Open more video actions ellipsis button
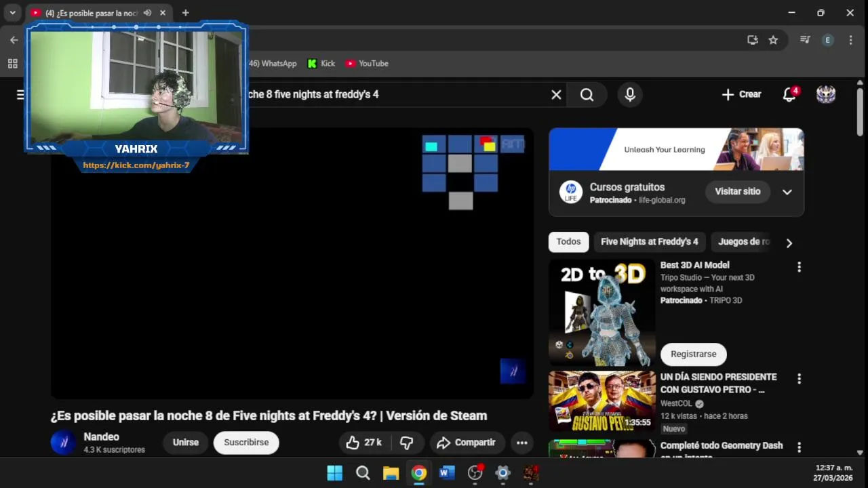 tap(521, 443)
